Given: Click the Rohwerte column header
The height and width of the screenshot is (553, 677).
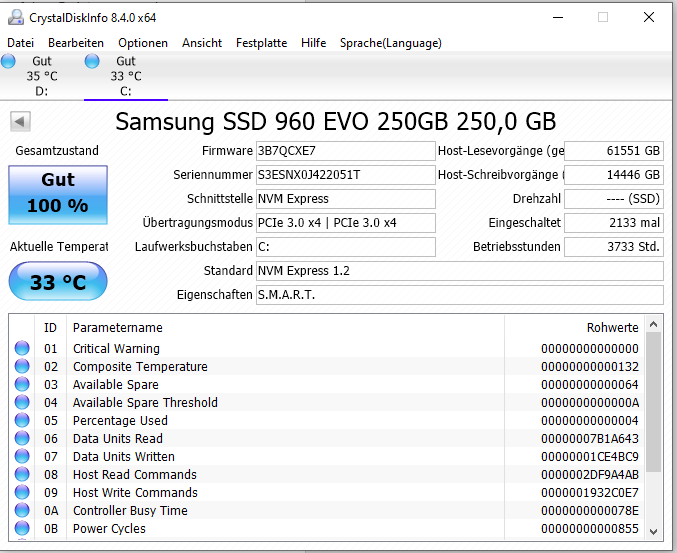Looking at the screenshot, I should 574,328.
